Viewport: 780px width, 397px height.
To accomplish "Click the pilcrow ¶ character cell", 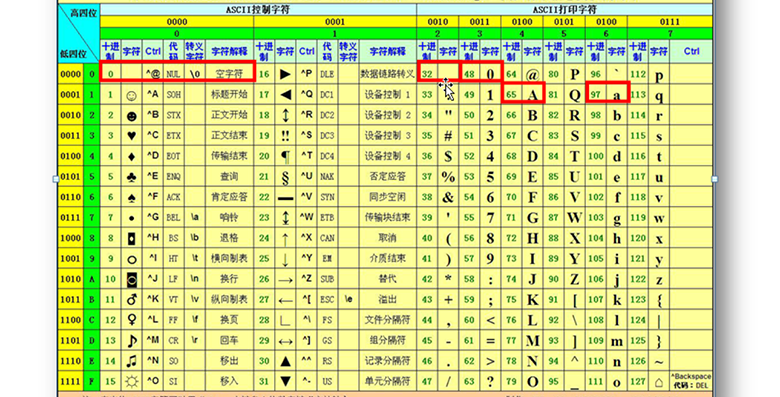I will (286, 156).
